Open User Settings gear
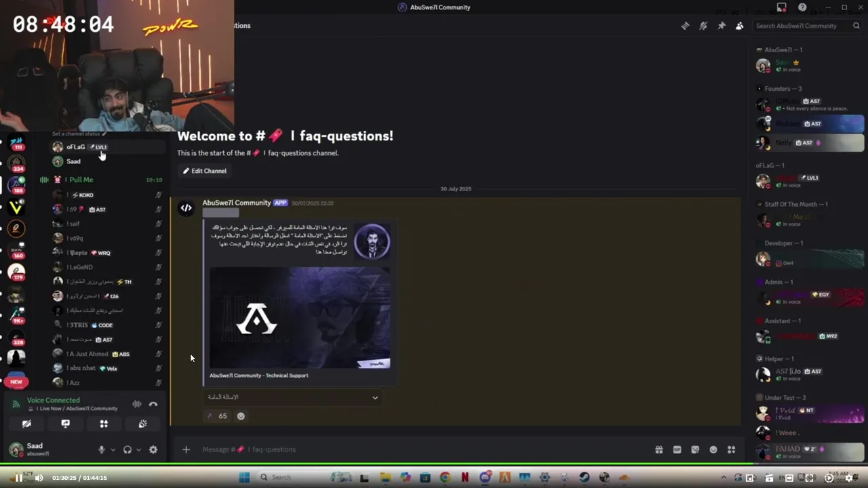Screen dimensions: 868x488 coord(153,449)
